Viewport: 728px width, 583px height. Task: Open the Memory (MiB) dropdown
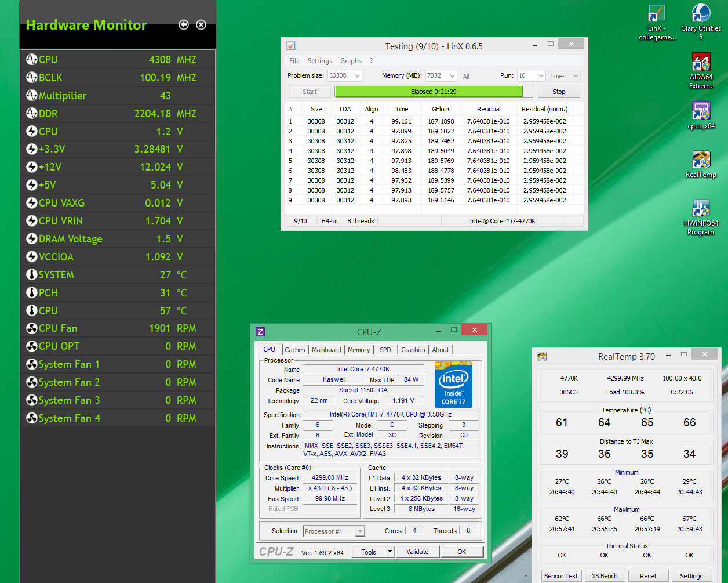[x=452, y=76]
